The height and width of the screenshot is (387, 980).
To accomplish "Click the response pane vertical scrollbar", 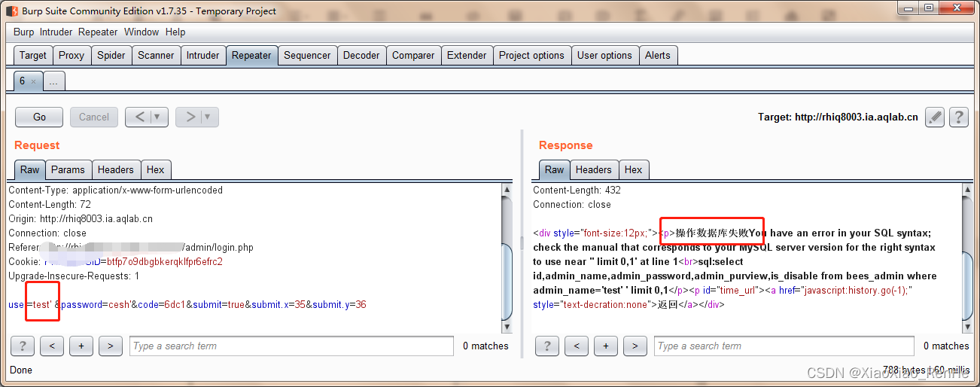I will point(967,257).
